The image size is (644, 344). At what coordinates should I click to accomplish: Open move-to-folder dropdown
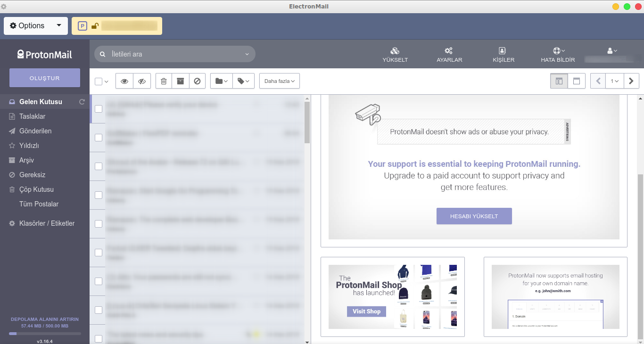click(x=222, y=81)
